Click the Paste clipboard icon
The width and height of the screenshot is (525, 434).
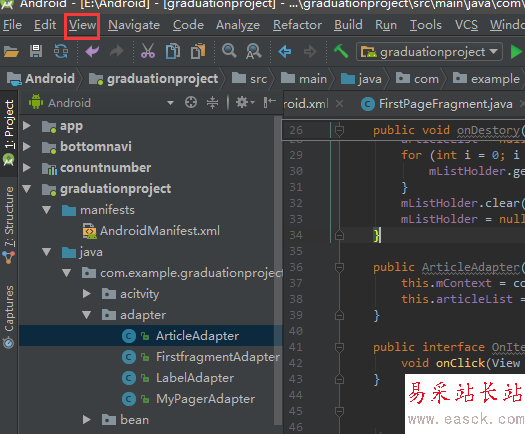click(198, 51)
